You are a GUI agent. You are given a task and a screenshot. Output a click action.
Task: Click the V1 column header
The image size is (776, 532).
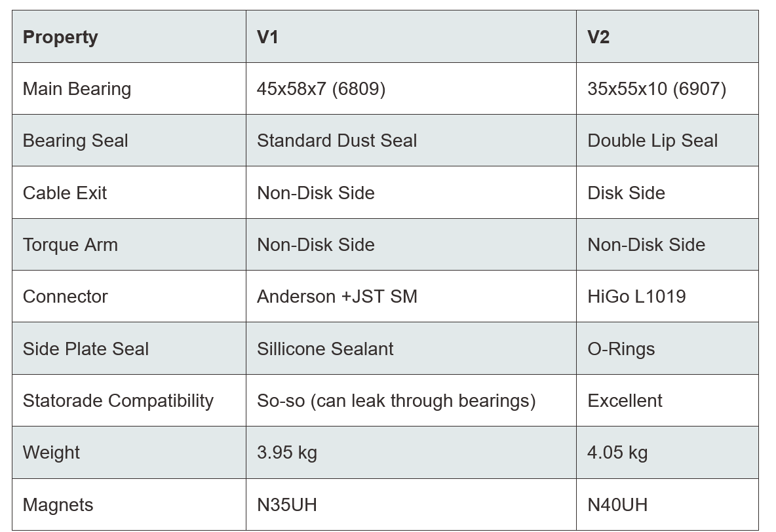coord(267,37)
